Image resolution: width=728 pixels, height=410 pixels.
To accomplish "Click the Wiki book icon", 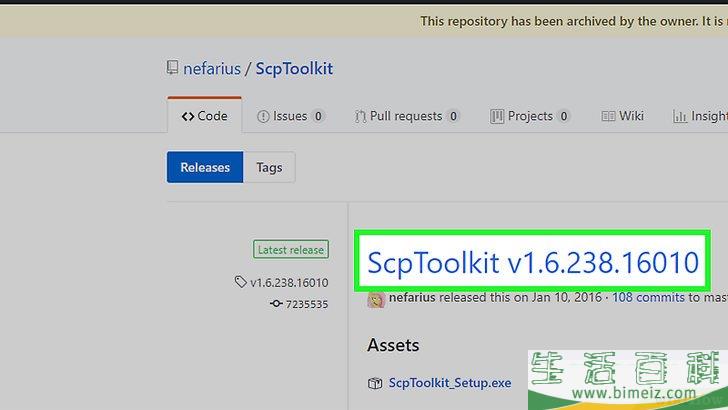I will (608, 116).
